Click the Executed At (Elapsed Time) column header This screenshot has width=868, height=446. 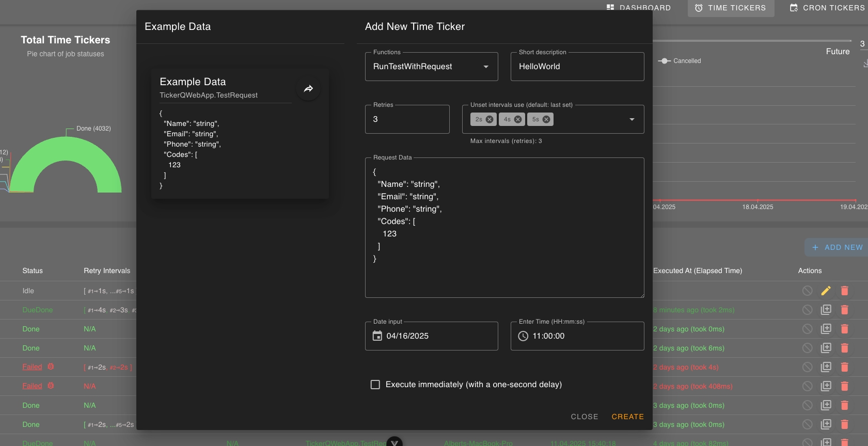(x=698, y=270)
